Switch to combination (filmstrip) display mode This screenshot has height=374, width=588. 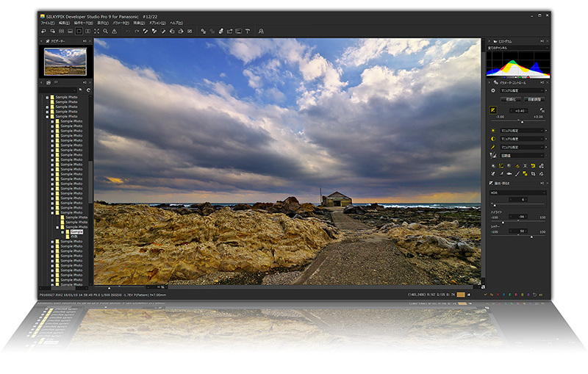coord(70,32)
